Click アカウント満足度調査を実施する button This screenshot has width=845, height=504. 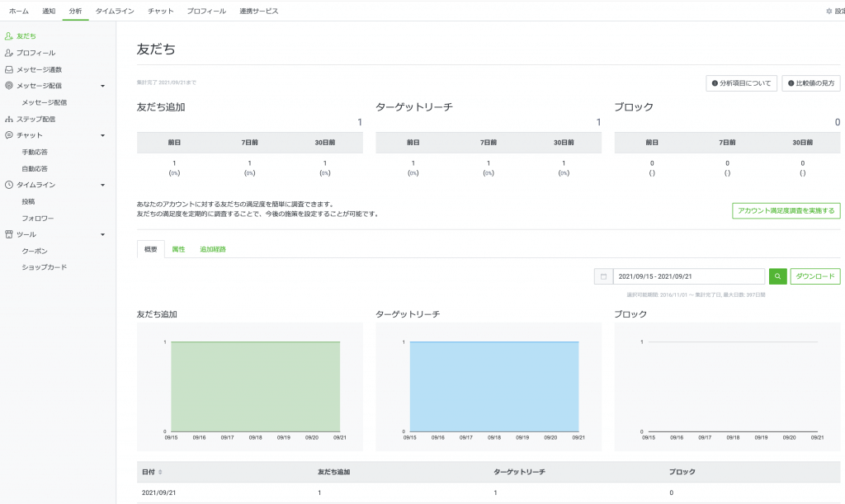click(786, 210)
